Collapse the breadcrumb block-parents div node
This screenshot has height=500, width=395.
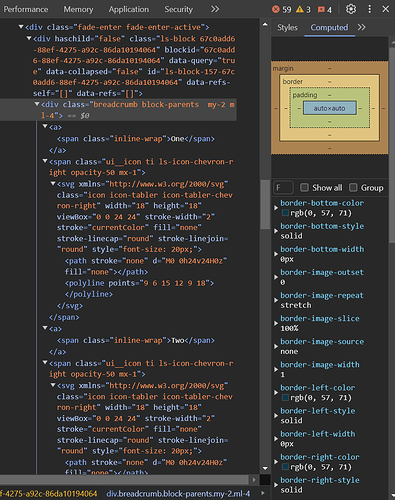click(x=37, y=104)
